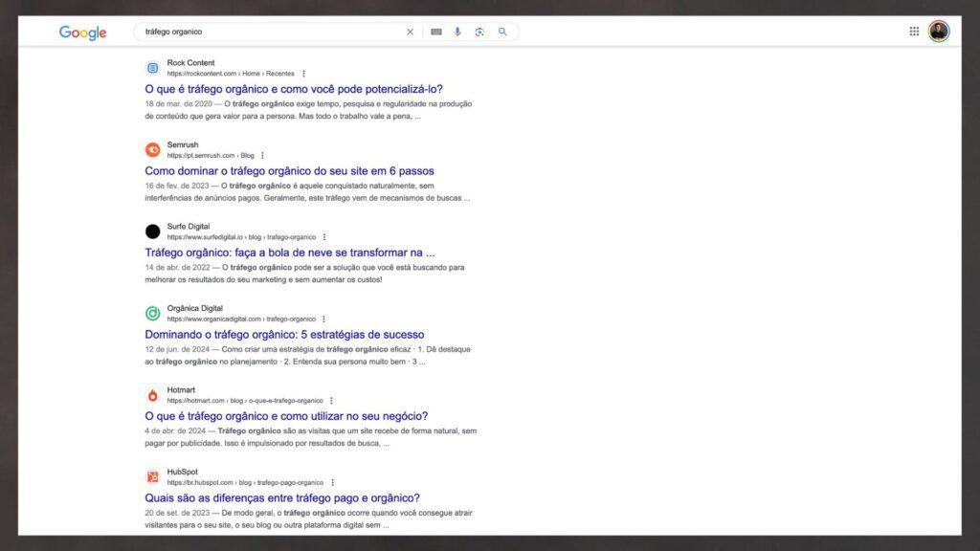980x551 pixels.
Task: Open more options for Surfe Digital result
Action: (324, 237)
